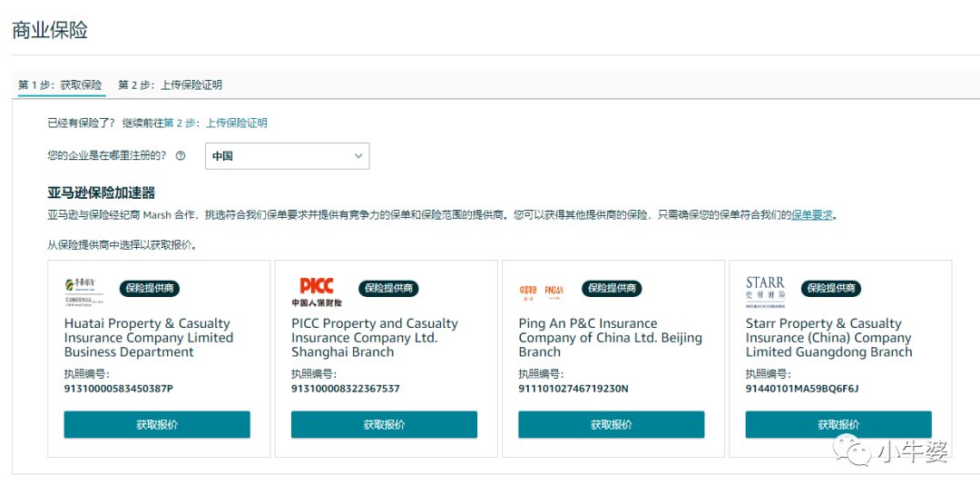Image resolution: width=980 pixels, height=495 pixels.
Task: Click the 保险提供商 badge on the Ping An card
Action: [x=612, y=289]
